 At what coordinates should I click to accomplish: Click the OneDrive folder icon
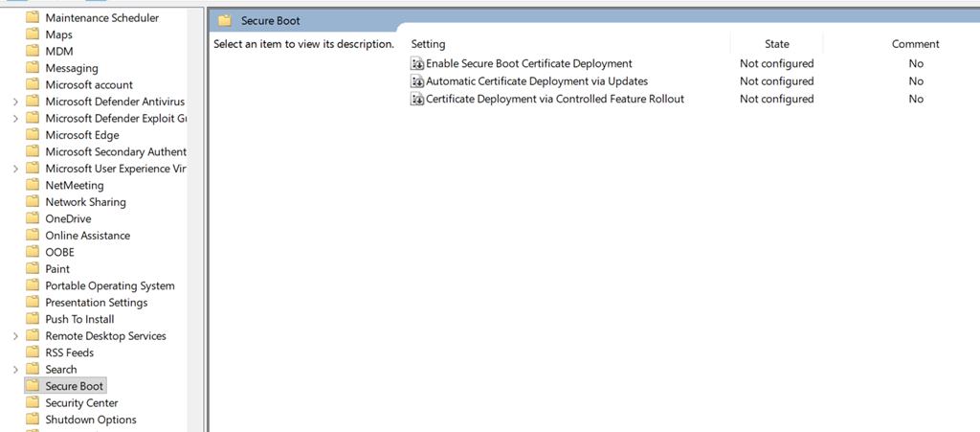(33, 218)
